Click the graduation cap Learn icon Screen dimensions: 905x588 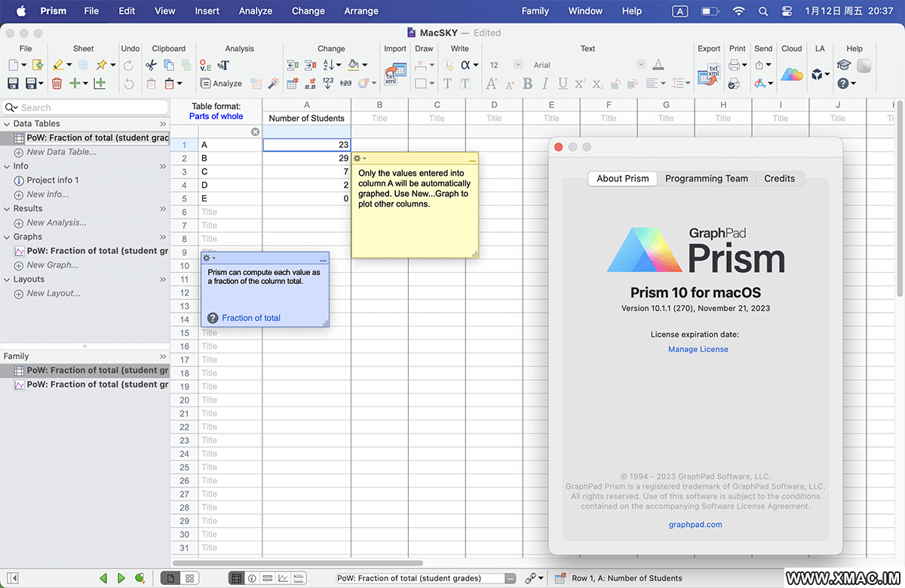(x=844, y=66)
